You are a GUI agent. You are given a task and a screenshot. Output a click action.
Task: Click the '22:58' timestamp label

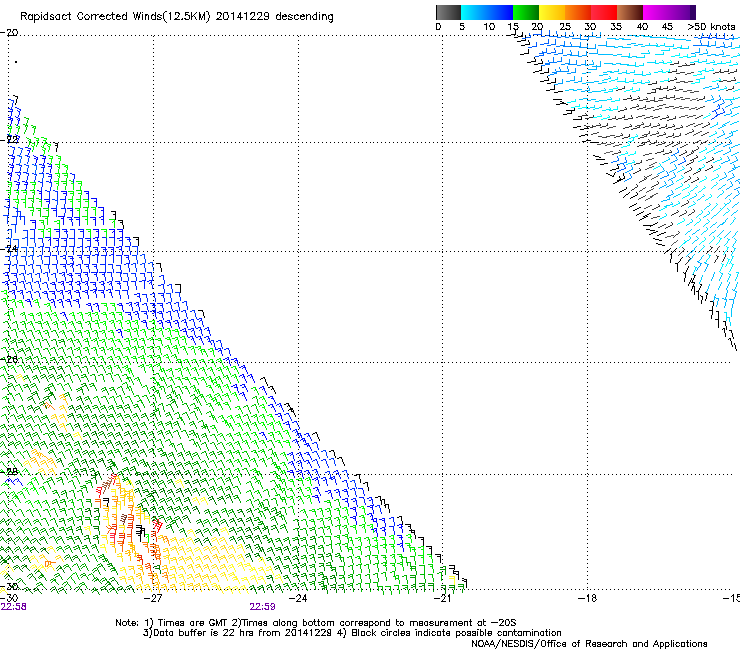point(13,607)
